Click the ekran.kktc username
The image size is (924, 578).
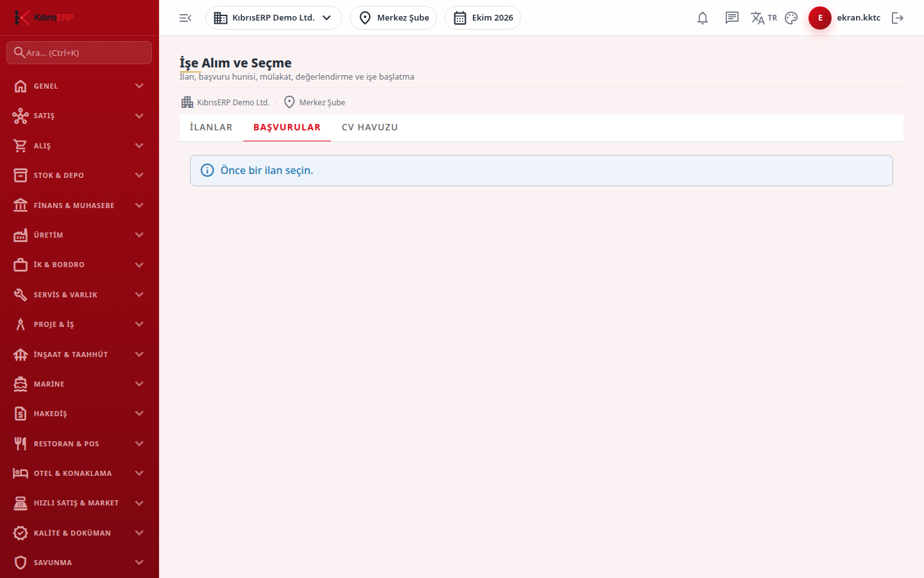pyautogui.click(x=859, y=18)
